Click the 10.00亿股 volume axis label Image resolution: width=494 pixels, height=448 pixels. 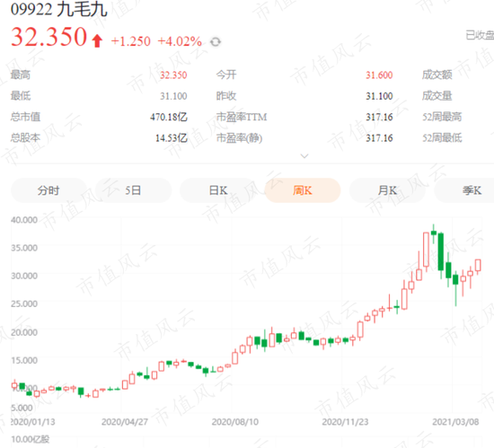pos(31,439)
